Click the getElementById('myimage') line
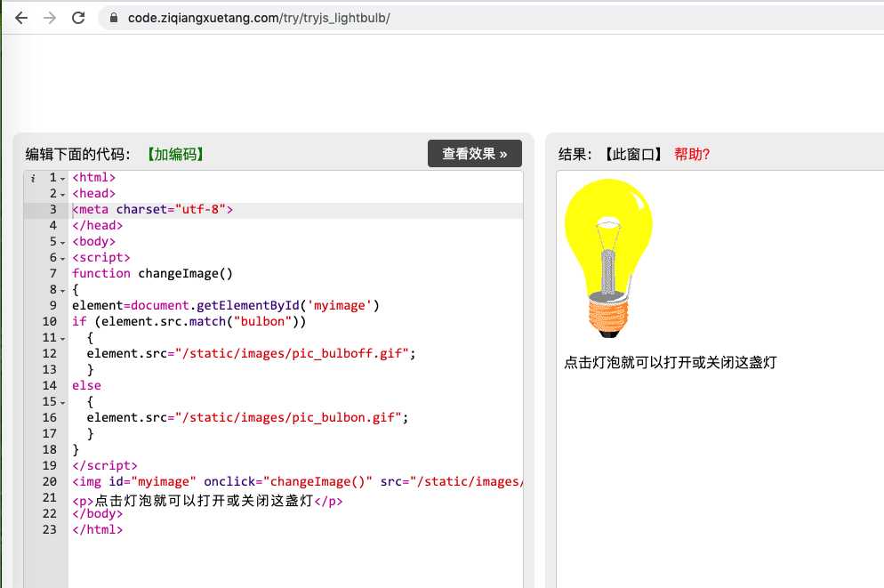The image size is (884, 588). 226,305
